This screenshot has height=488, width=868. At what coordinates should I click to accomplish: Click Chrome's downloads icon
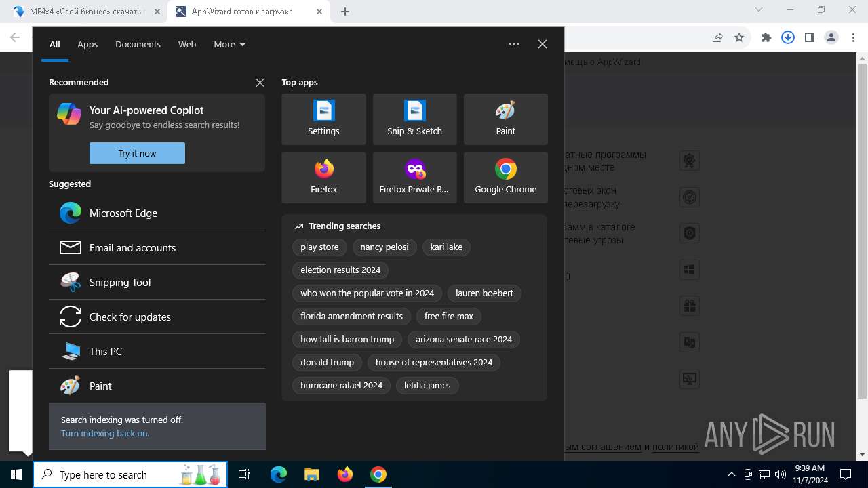[x=788, y=38]
